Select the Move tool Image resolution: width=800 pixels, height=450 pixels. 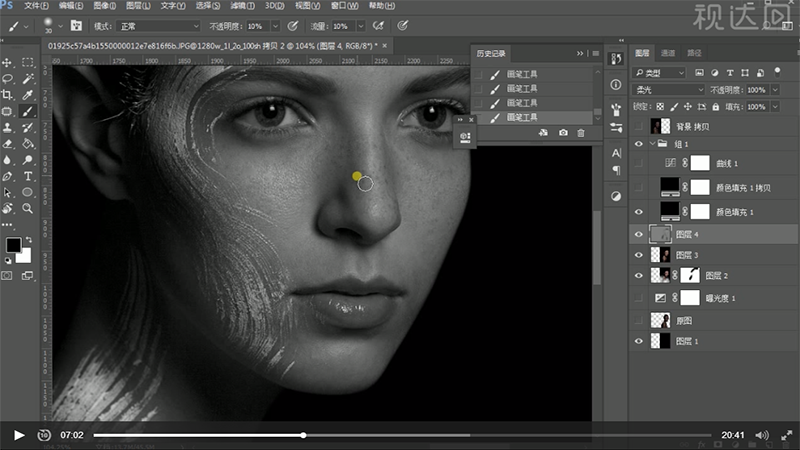[7, 62]
